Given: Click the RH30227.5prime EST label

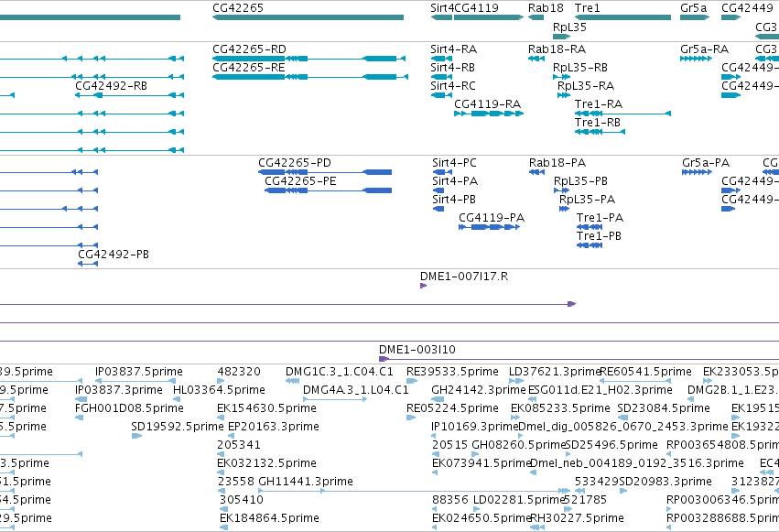Looking at the screenshot, I should coord(578,518).
